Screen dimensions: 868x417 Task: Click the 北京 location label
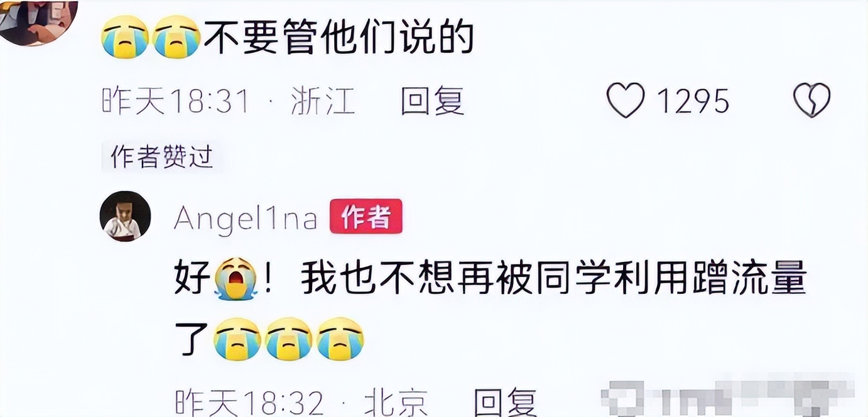(396, 402)
